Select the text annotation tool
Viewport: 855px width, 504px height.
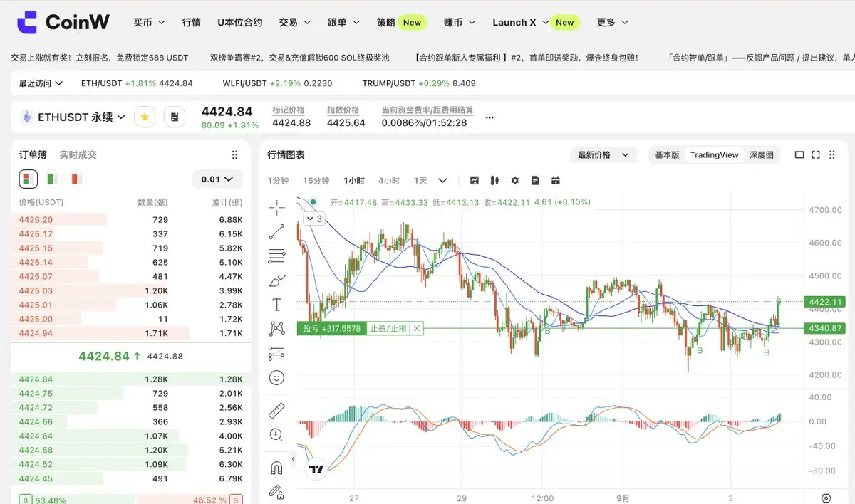pos(276,305)
